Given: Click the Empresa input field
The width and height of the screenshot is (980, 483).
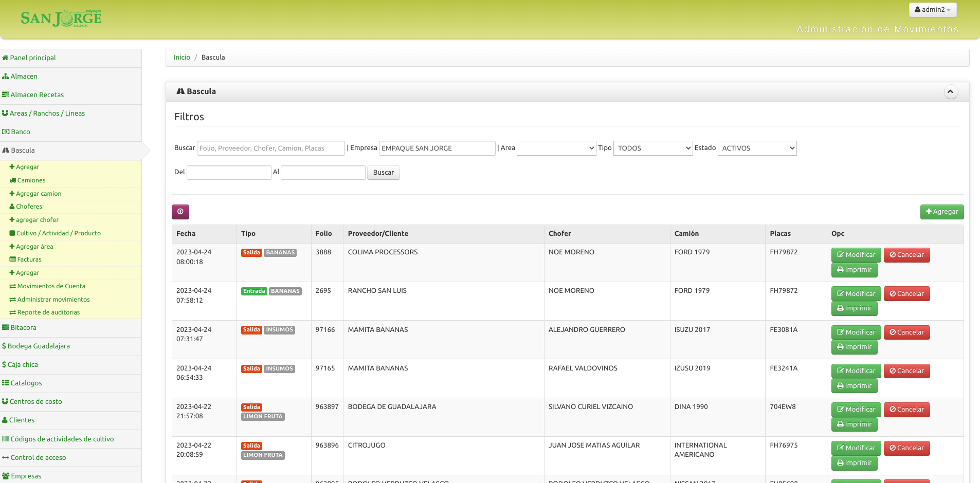Looking at the screenshot, I should pos(437,148).
